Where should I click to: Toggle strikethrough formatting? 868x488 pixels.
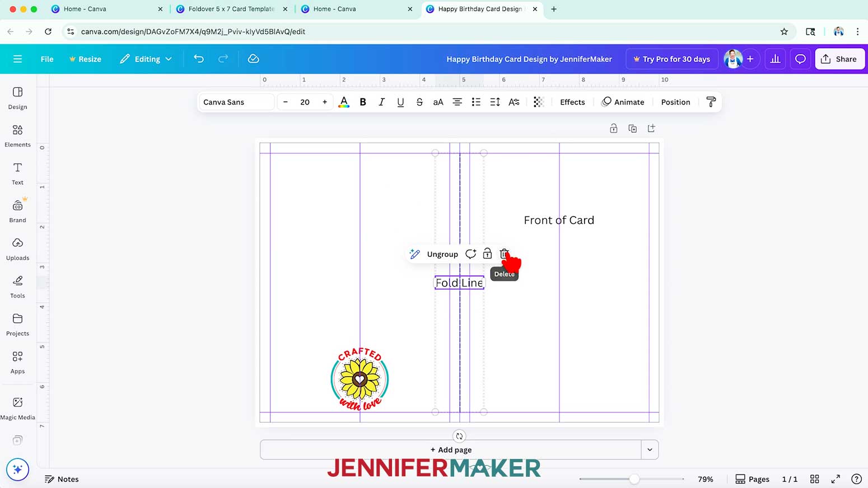click(419, 102)
